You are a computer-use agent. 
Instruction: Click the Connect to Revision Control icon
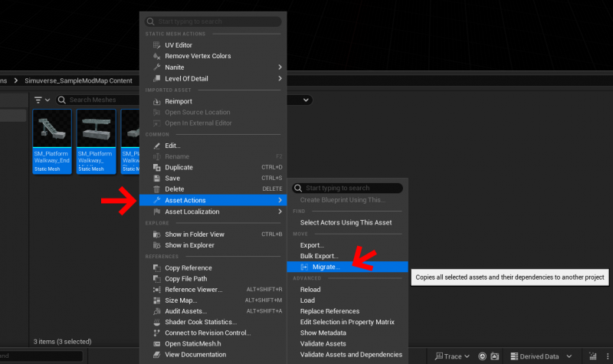(157, 333)
